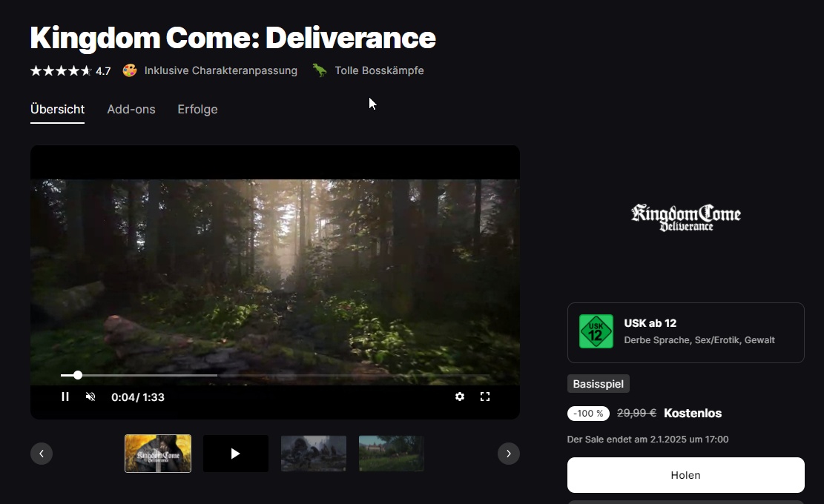Click the palette icon for Charakteranpassung
Viewport: 824px width, 504px height.
pos(130,70)
